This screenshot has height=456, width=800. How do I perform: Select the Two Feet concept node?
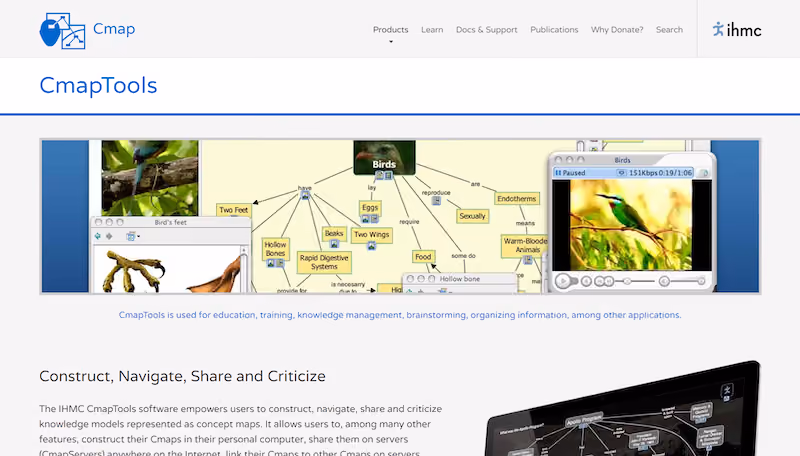click(x=233, y=210)
